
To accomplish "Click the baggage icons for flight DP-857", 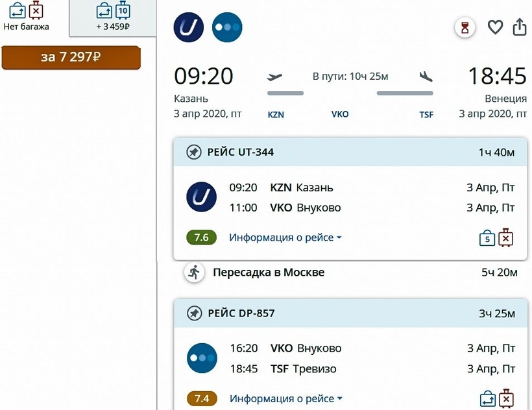I will [x=496, y=398].
